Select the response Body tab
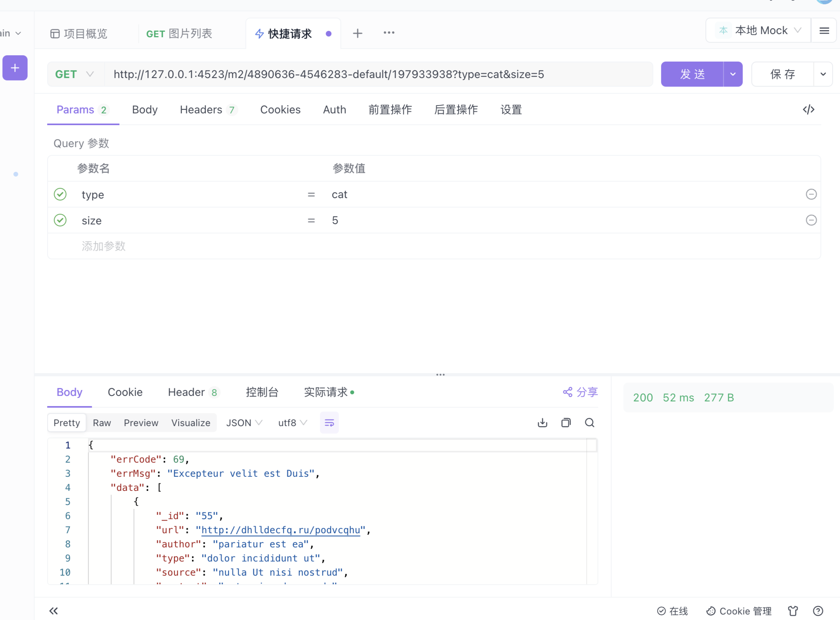Image resolution: width=840 pixels, height=620 pixels. 69,392
